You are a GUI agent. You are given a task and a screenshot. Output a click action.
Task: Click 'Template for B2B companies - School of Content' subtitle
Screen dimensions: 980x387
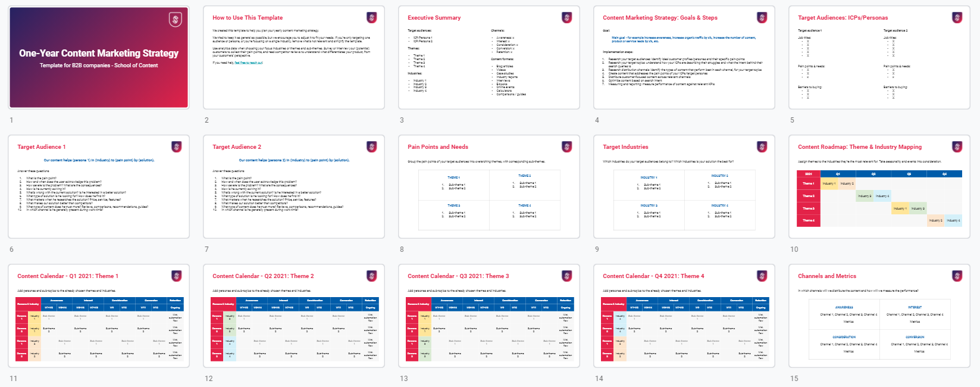[x=99, y=65]
